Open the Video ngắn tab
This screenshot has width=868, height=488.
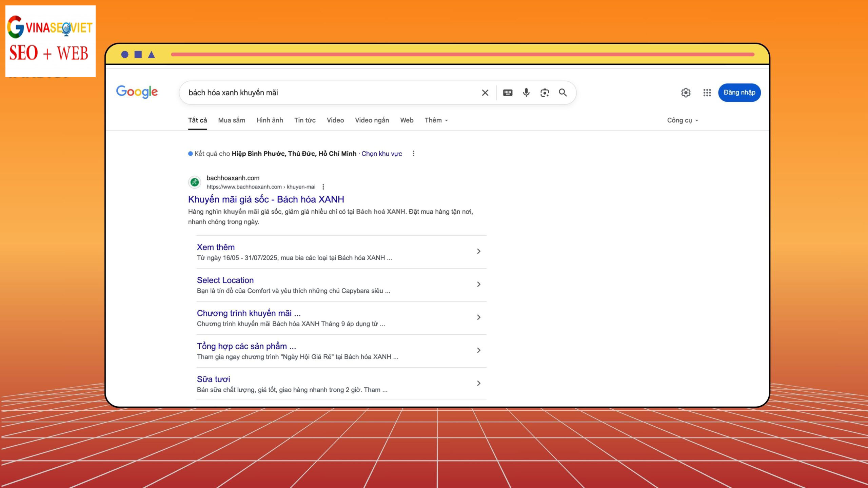click(372, 120)
